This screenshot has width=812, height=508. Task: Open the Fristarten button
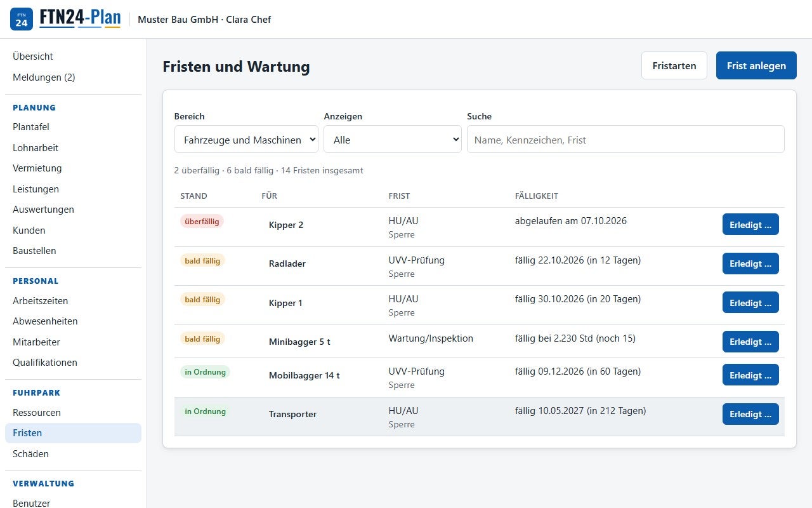[x=674, y=65]
